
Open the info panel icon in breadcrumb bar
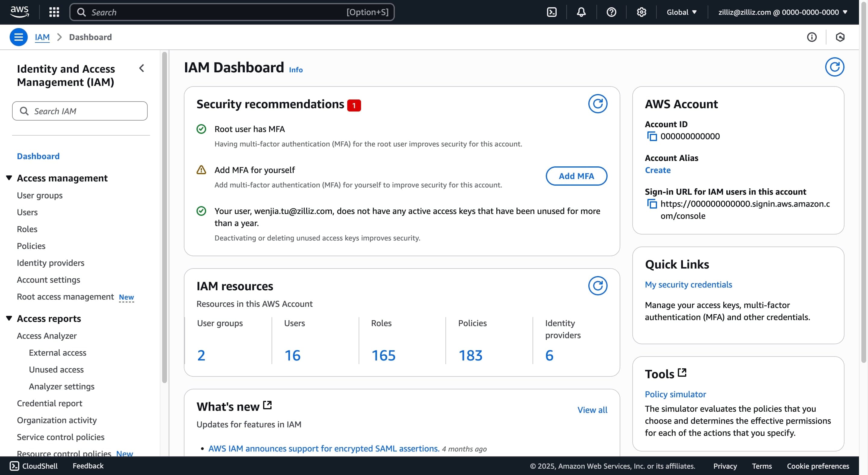click(x=812, y=37)
